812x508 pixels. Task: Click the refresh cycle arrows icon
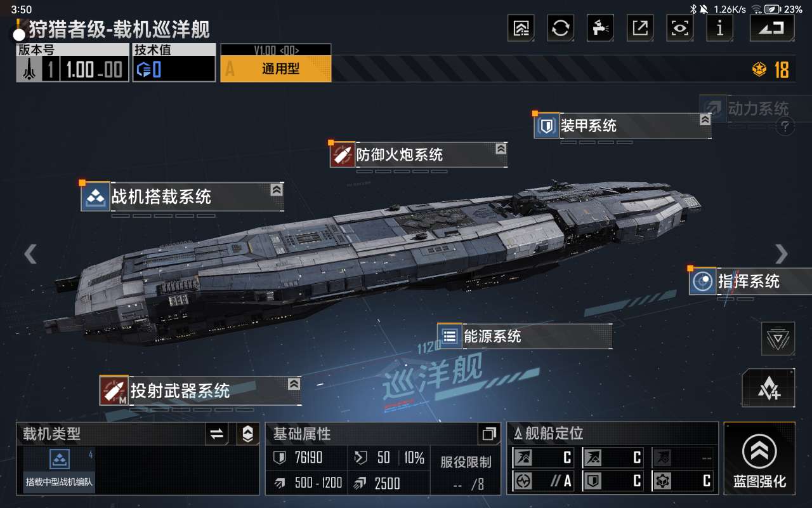(560, 28)
